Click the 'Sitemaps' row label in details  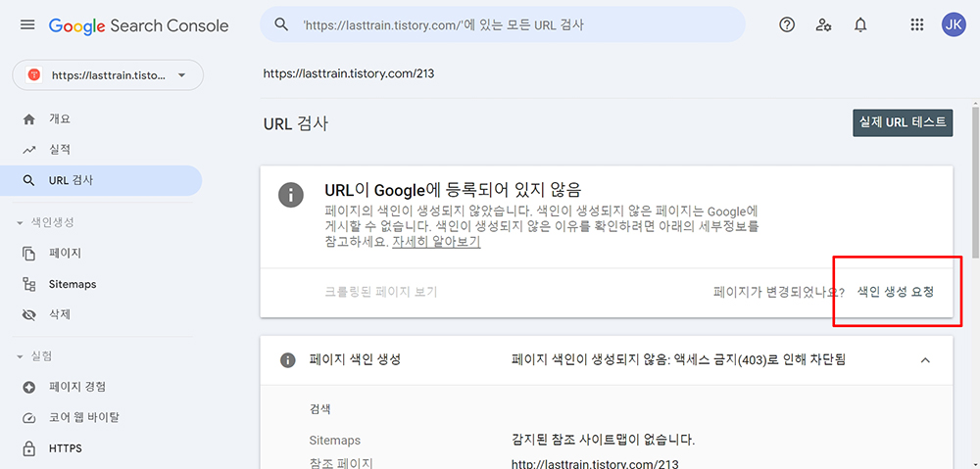tap(335, 441)
